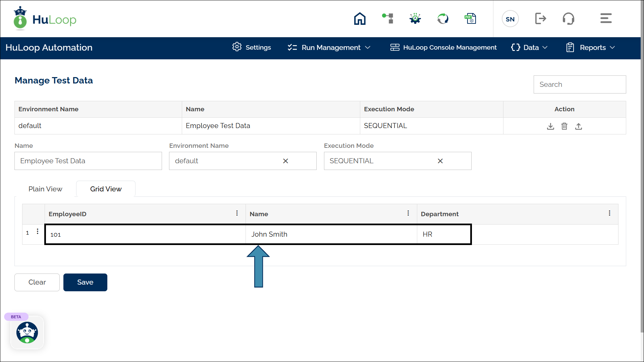644x362 pixels.
Task: Click the circular refresh sync icon
Action: [x=443, y=19]
